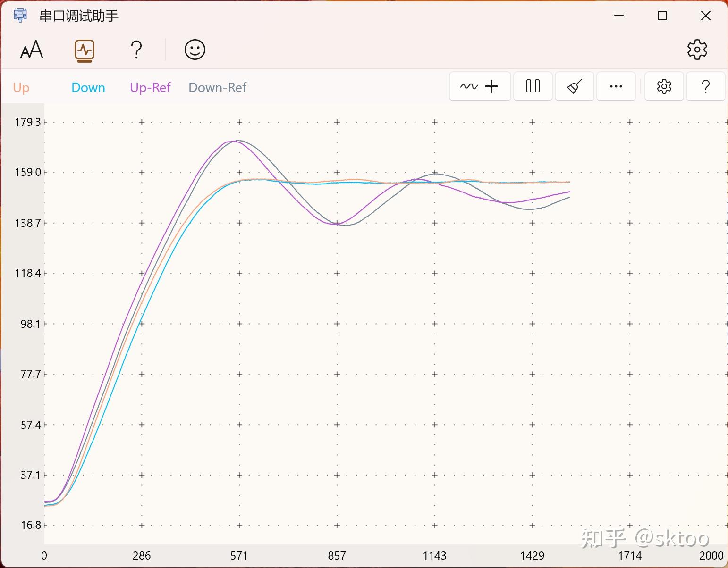
Task: Open the top toolbar help question mark
Action: (136, 50)
